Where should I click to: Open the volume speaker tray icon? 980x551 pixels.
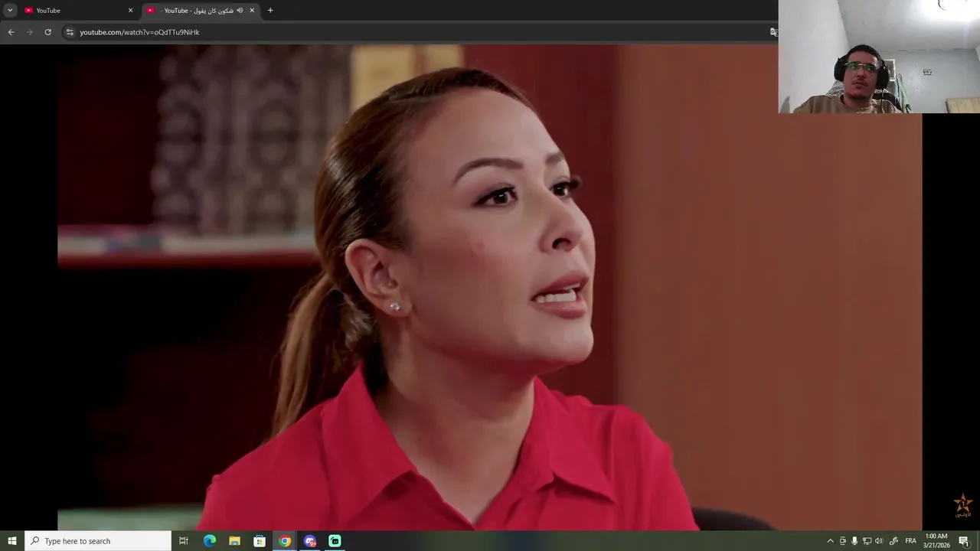879,541
